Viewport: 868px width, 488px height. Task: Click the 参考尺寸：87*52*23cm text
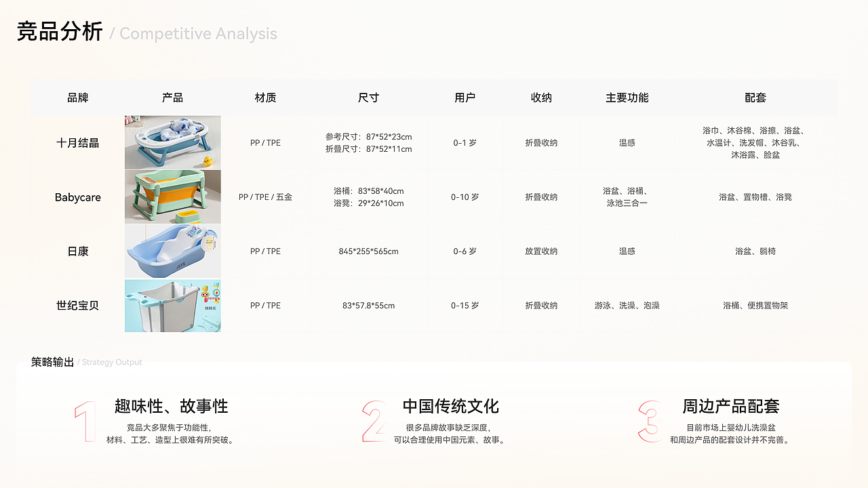point(368,137)
